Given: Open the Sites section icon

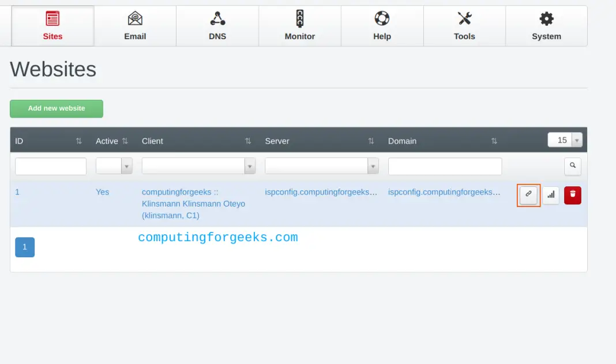Looking at the screenshot, I should click(52, 19).
